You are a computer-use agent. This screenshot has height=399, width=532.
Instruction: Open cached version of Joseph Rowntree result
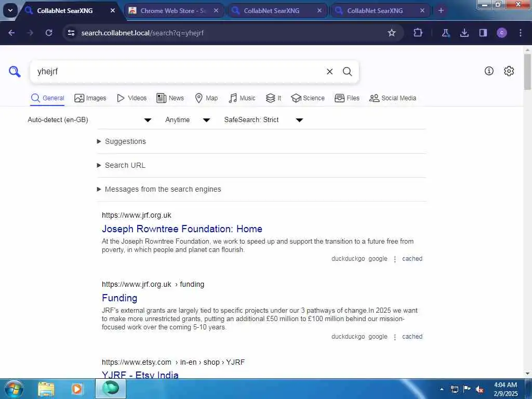point(412,259)
